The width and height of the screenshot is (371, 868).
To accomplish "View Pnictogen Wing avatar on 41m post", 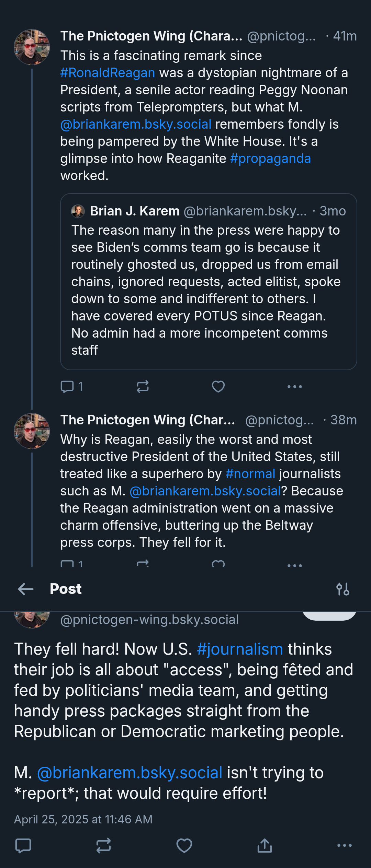I will (x=32, y=47).
